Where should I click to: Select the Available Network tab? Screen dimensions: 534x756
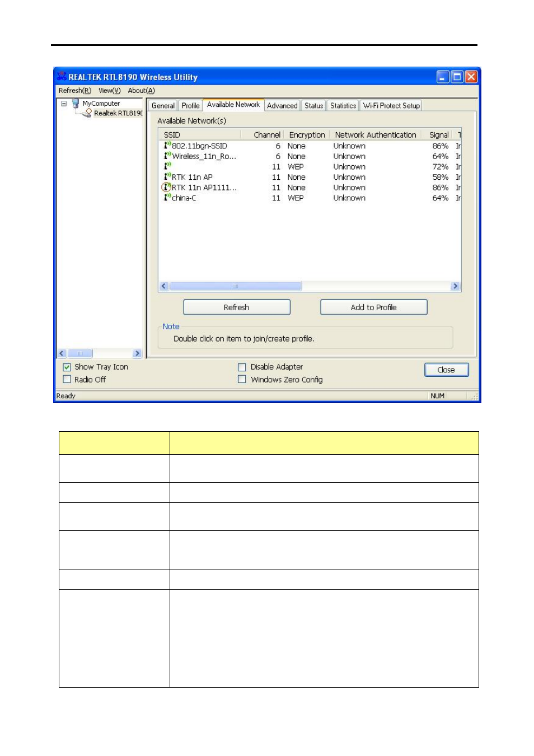click(233, 105)
